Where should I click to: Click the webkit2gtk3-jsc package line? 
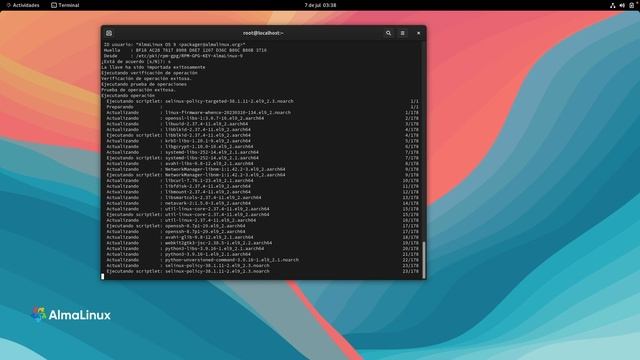point(262,243)
